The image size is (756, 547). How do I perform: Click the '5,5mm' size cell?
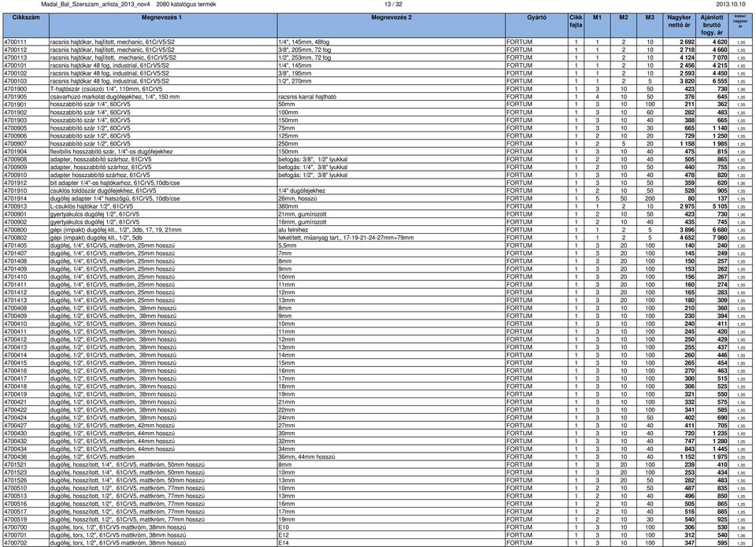(x=287, y=246)
